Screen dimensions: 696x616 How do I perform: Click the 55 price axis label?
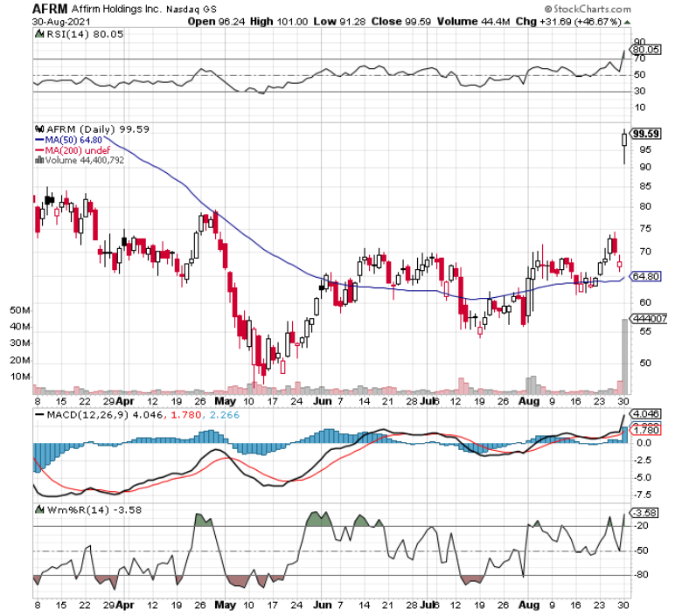(644, 331)
